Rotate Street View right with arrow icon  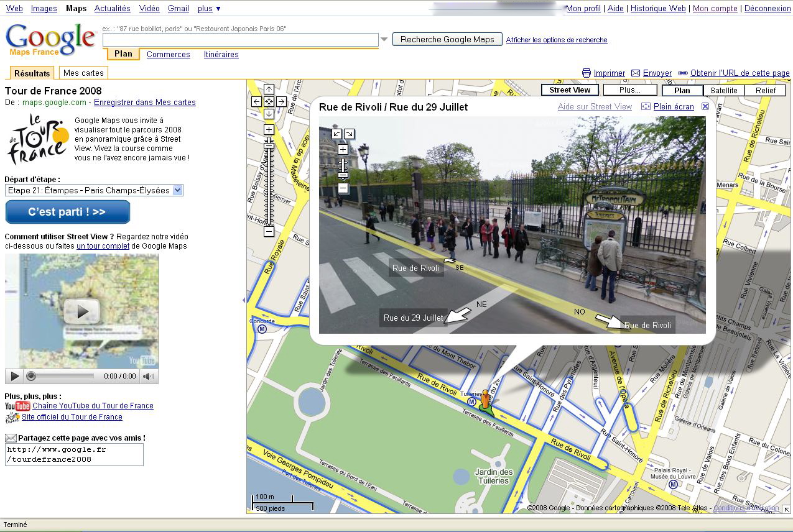click(x=349, y=134)
